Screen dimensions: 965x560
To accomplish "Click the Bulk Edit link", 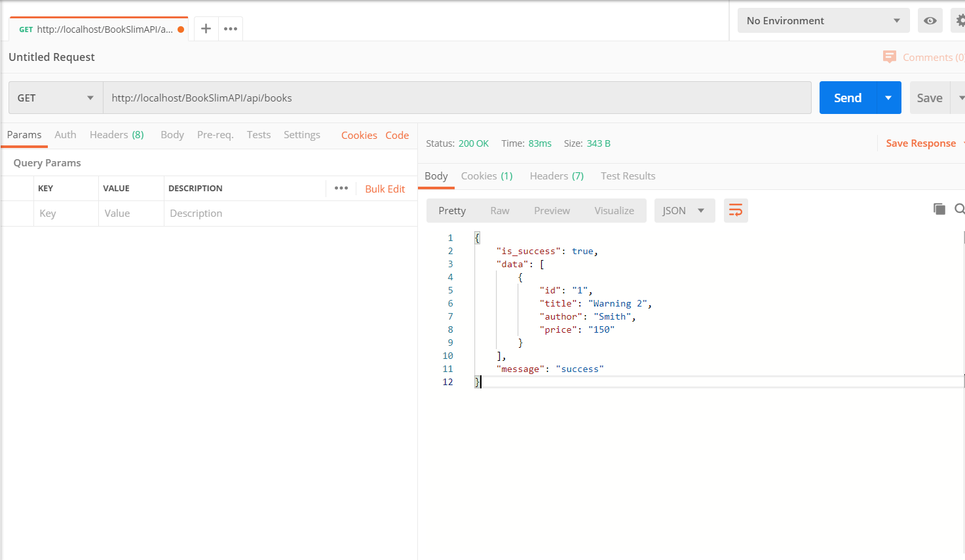I will point(385,189).
